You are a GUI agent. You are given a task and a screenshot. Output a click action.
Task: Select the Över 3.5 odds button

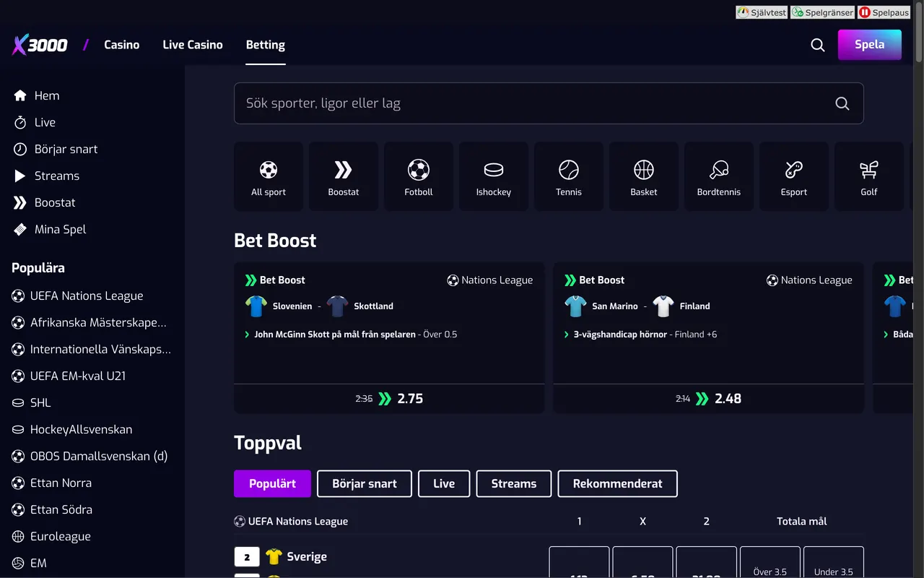[770, 562]
